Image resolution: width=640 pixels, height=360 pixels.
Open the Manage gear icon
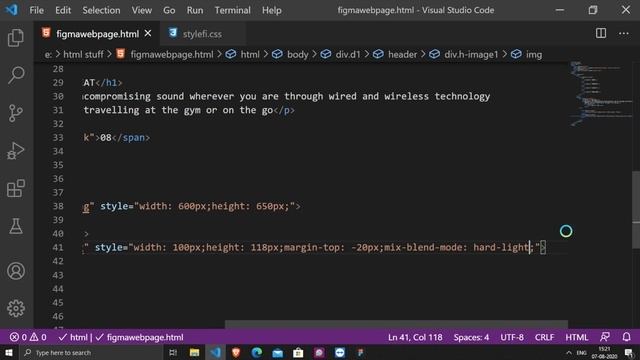[16, 309]
